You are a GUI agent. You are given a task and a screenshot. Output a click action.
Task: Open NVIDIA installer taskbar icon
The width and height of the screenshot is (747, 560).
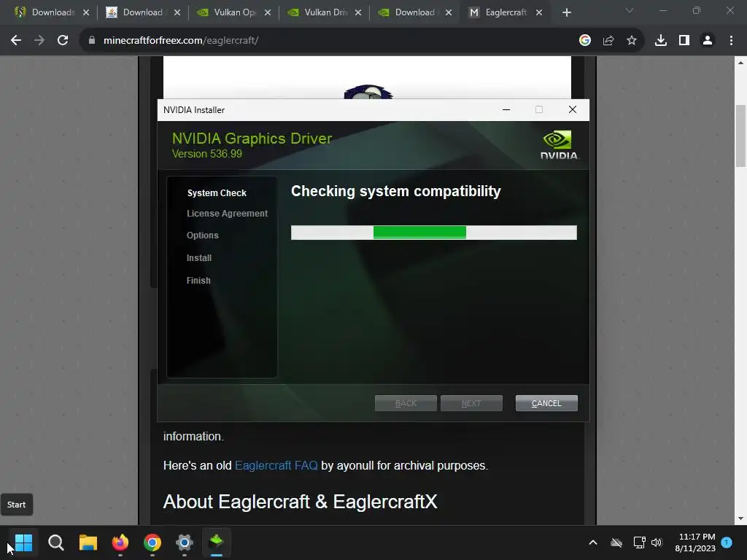[217, 542]
